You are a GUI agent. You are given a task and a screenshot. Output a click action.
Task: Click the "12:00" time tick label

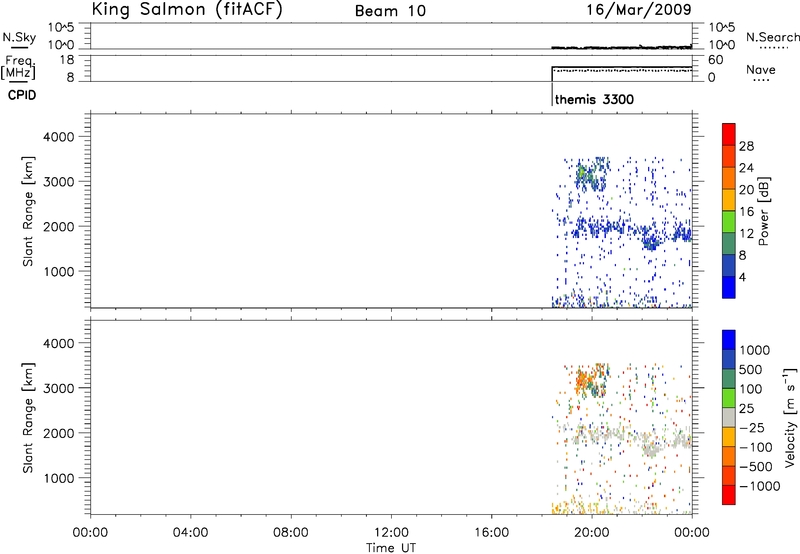[391, 533]
